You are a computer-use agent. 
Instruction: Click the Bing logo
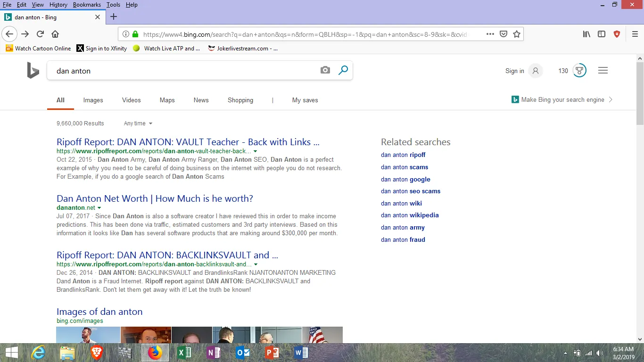[x=33, y=71]
